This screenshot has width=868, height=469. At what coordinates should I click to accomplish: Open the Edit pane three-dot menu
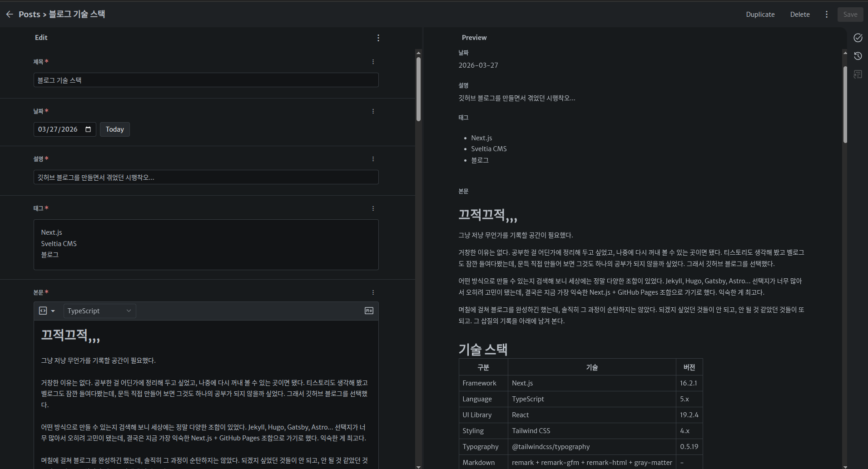(x=378, y=38)
